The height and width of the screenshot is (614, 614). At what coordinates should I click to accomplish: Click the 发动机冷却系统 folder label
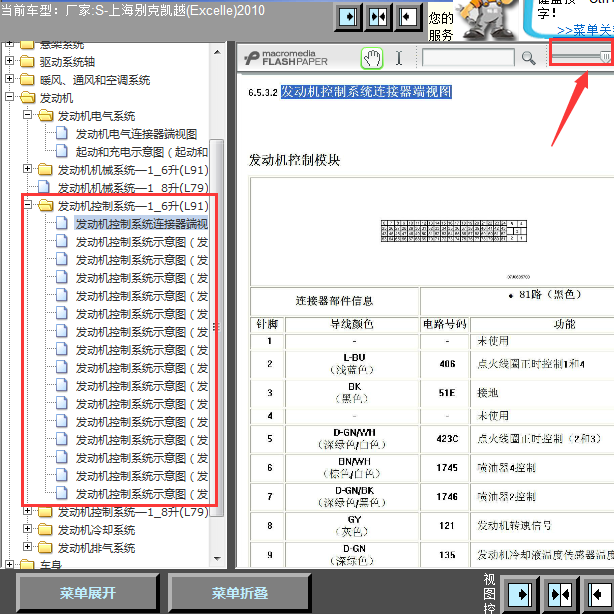96,531
